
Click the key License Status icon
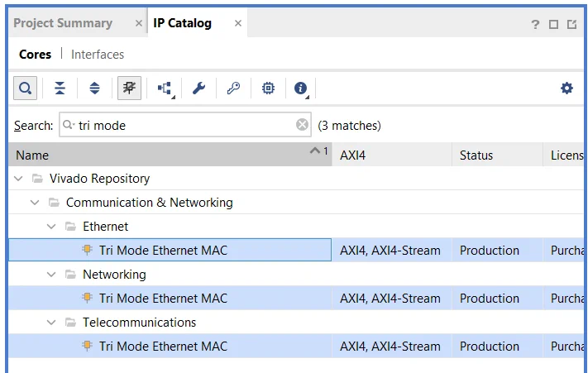click(233, 88)
